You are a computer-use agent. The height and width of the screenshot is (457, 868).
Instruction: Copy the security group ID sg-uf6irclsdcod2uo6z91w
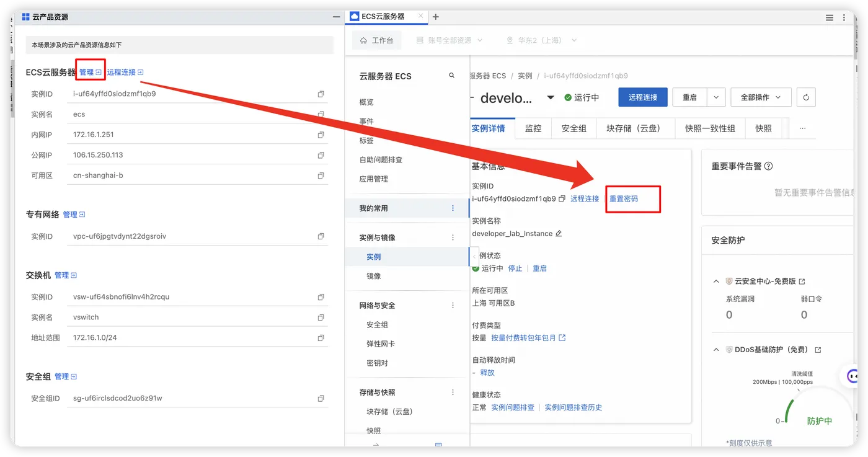click(x=321, y=399)
